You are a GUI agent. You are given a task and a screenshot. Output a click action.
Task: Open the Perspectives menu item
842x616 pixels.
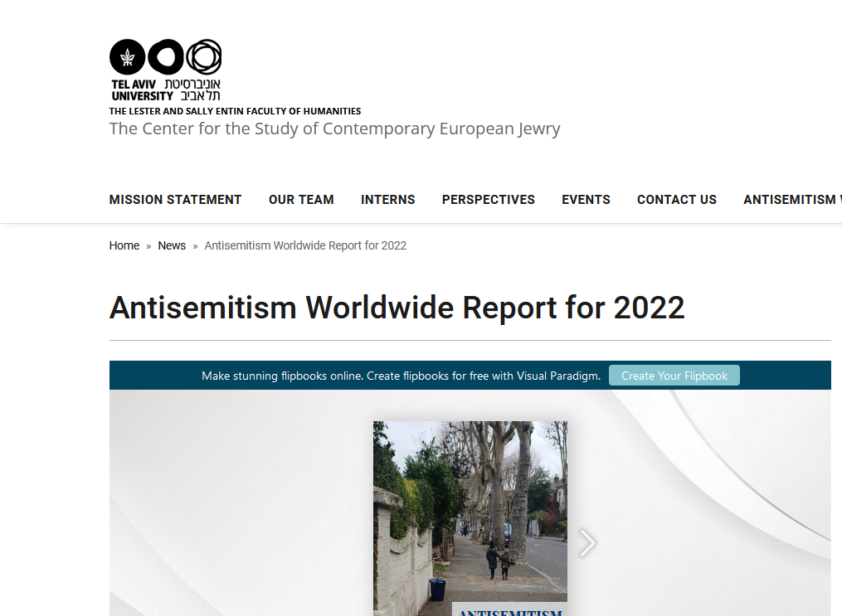(x=488, y=200)
